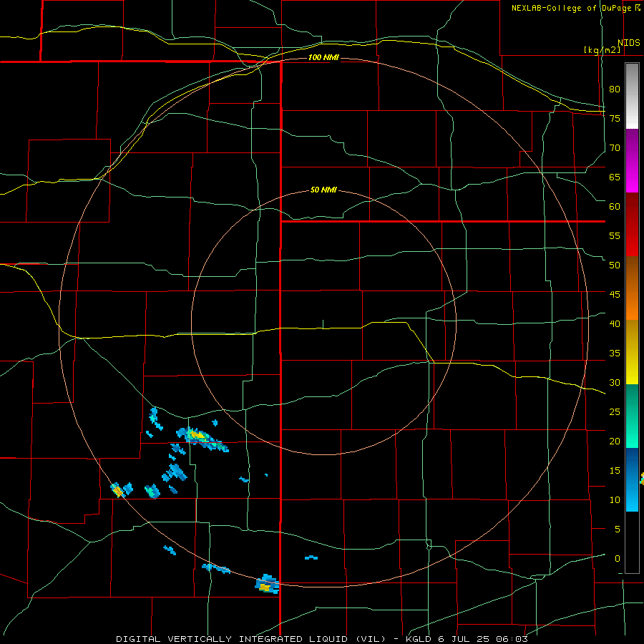This screenshot has height=644, width=644.
Task: Click the NEXLAB-College of DuPage header text
Action: [x=572, y=8]
